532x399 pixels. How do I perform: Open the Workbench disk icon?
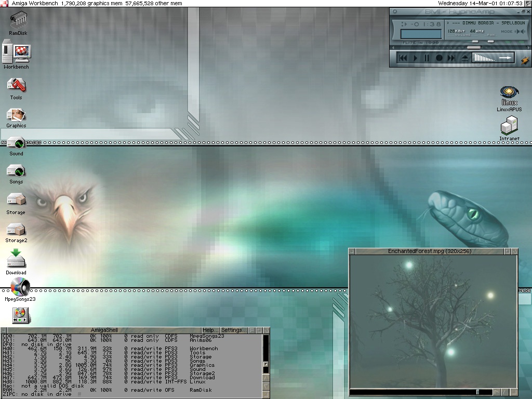(x=17, y=54)
